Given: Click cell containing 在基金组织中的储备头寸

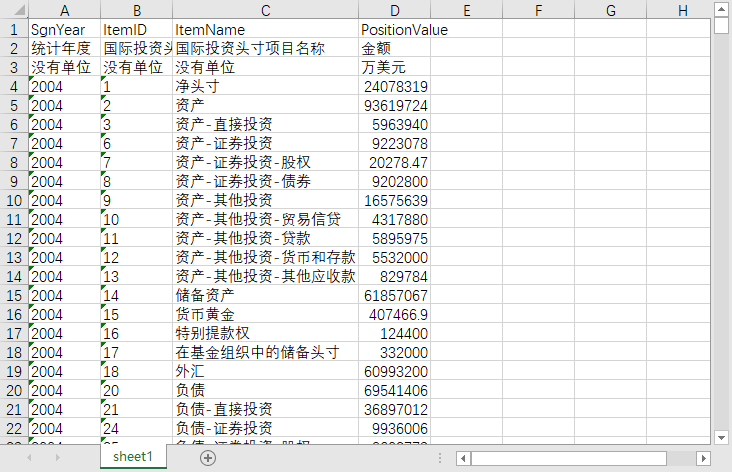Looking at the screenshot, I should tap(266, 352).
